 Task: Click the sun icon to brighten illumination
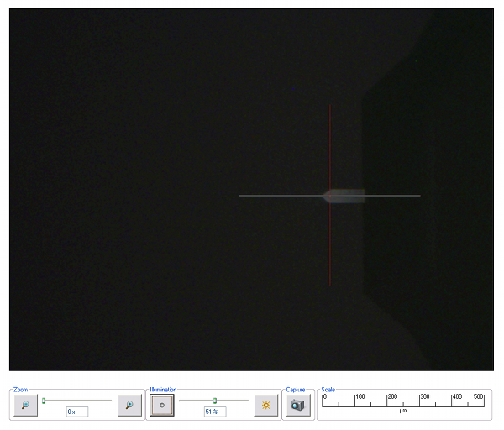266,405
